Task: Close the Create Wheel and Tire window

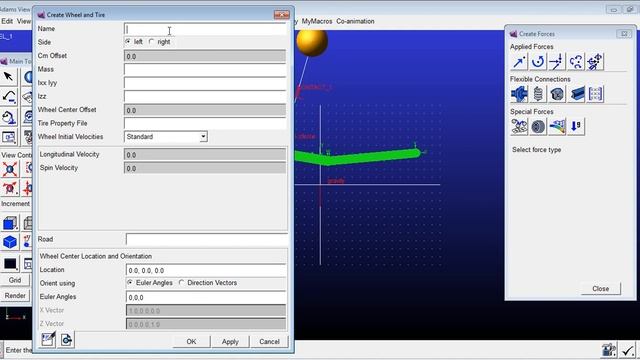Action: pos(281,15)
